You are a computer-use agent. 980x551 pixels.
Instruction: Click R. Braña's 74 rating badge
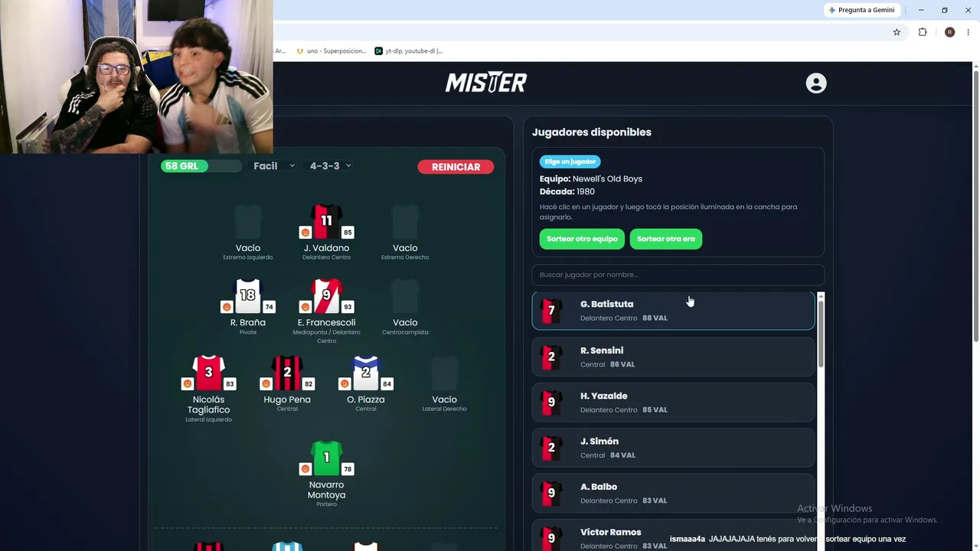(269, 307)
